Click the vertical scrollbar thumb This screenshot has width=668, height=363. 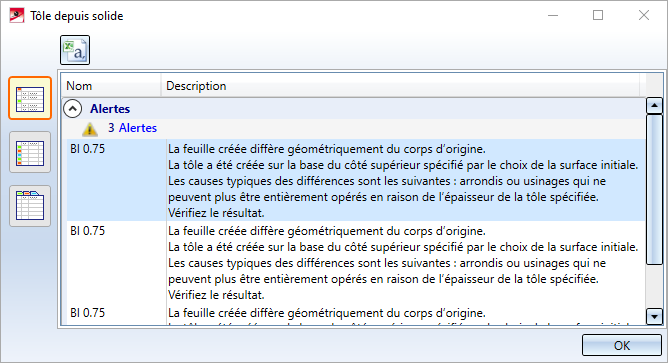tap(654, 189)
